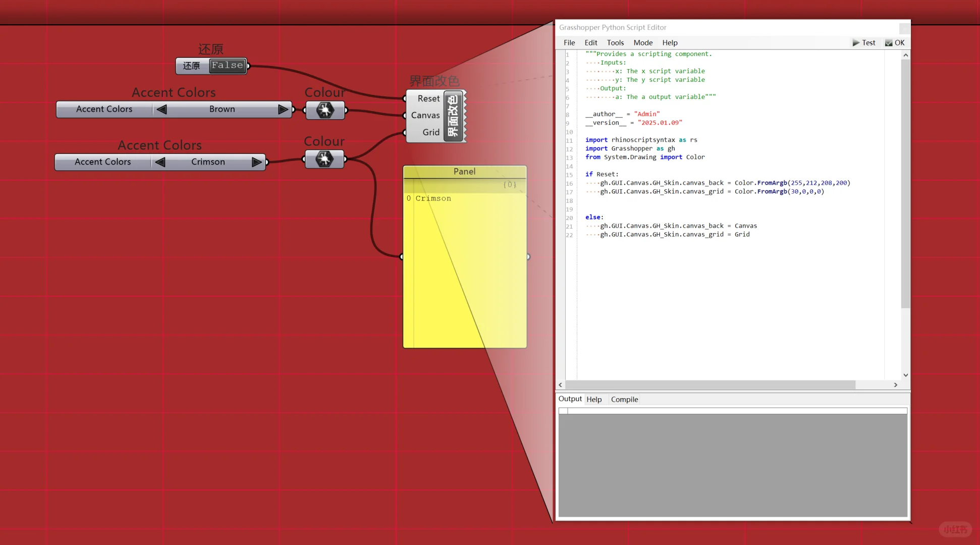The width and height of the screenshot is (980, 545).
Task: Click the upper Colour component icon
Action: [325, 110]
